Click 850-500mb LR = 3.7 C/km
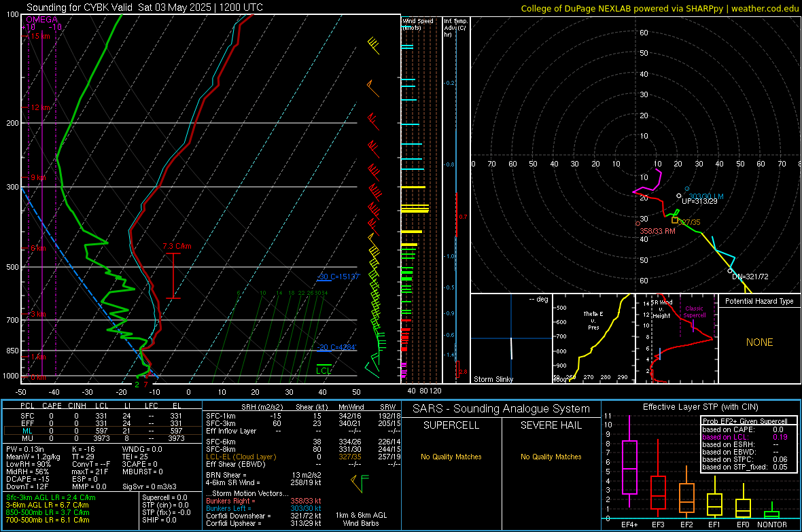Viewport: 802px width, 532px height. tap(48, 512)
